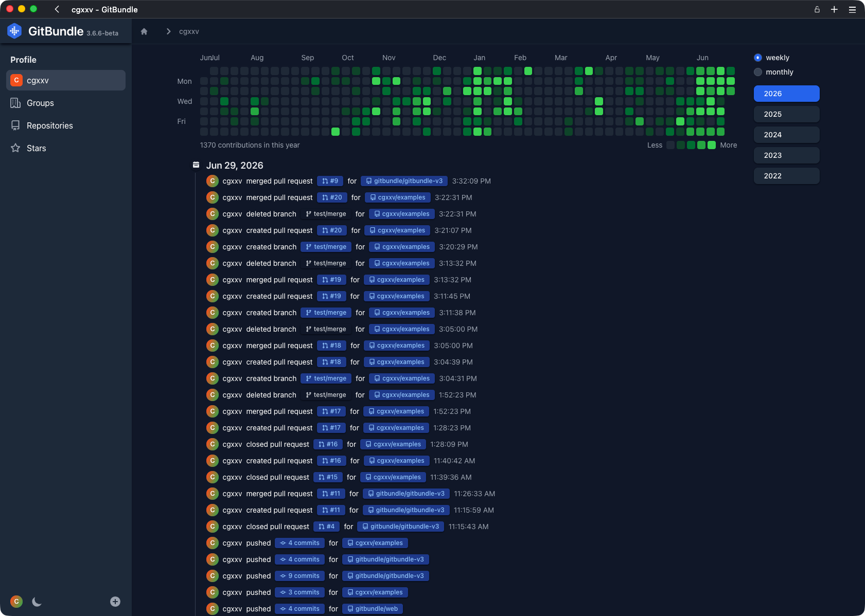Click the lock icon in title bar
The width and height of the screenshot is (865, 616).
[x=817, y=9]
